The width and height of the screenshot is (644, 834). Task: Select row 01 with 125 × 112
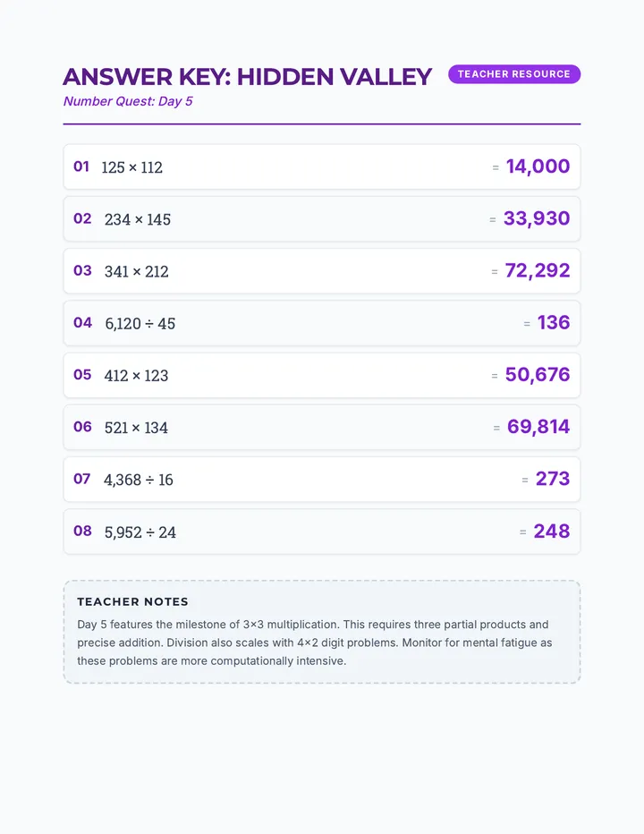322,166
